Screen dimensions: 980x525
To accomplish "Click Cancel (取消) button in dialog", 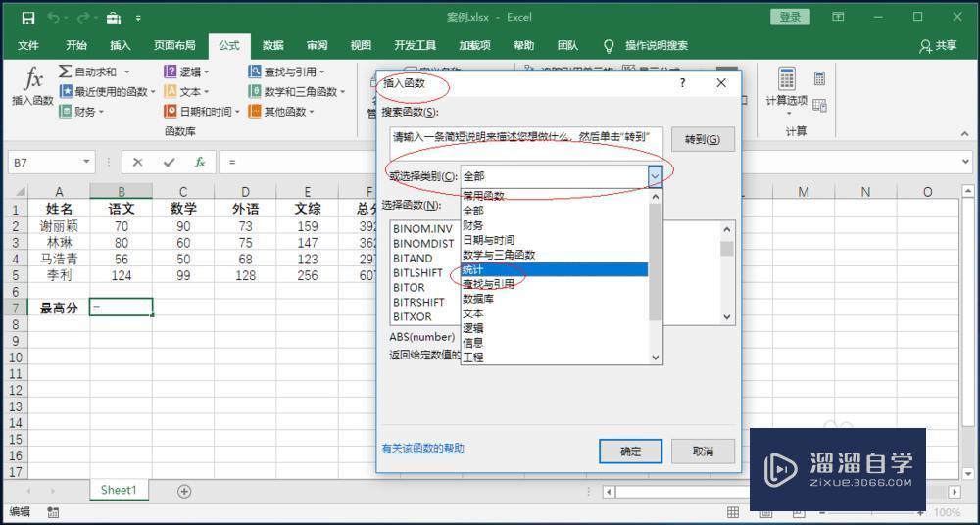I will 703,452.
